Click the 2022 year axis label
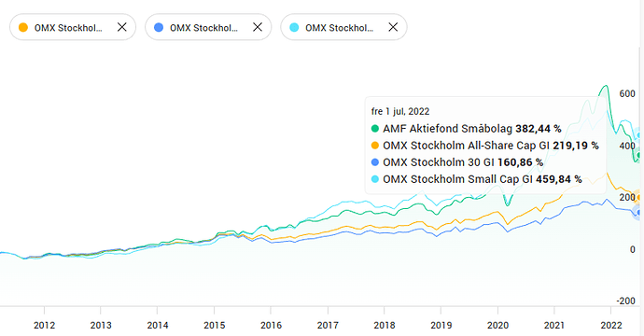Screen dimensions: 644x336 point(611,326)
